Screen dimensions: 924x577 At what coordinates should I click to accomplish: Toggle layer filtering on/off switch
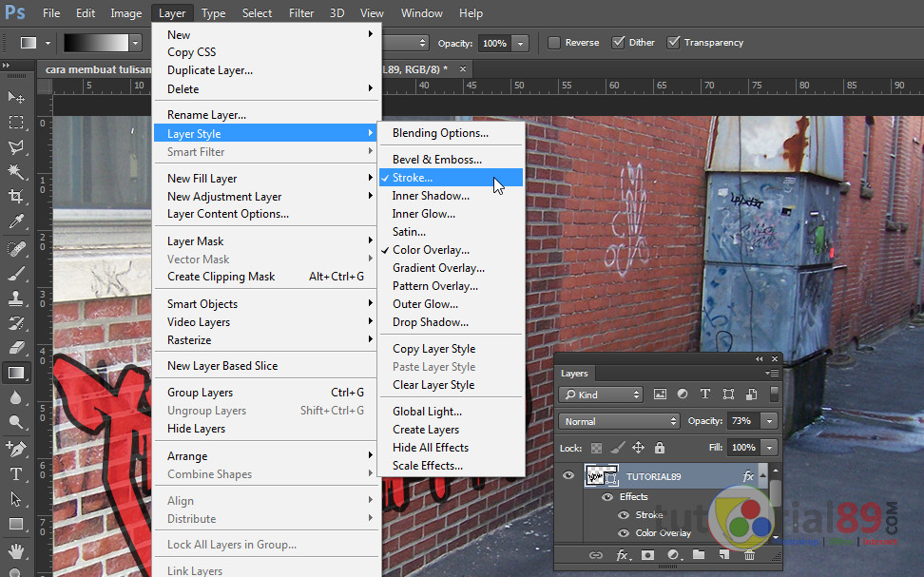tap(774, 394)
